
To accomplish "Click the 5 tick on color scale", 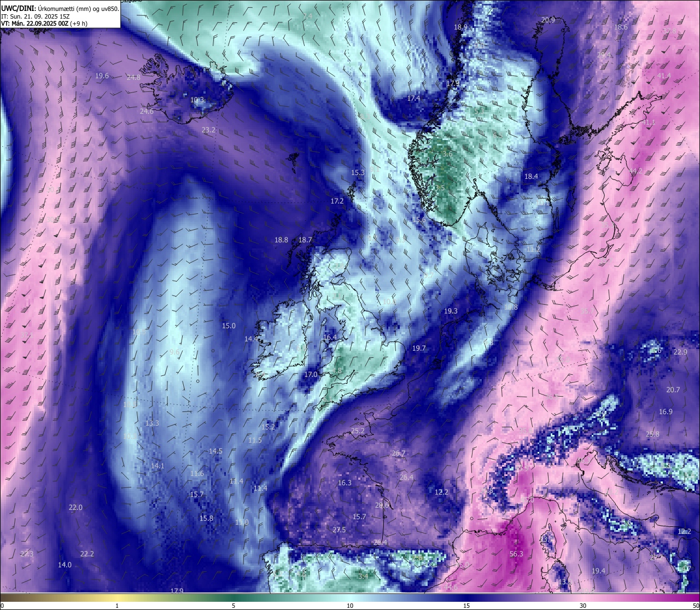I will [x=234, y=605].
